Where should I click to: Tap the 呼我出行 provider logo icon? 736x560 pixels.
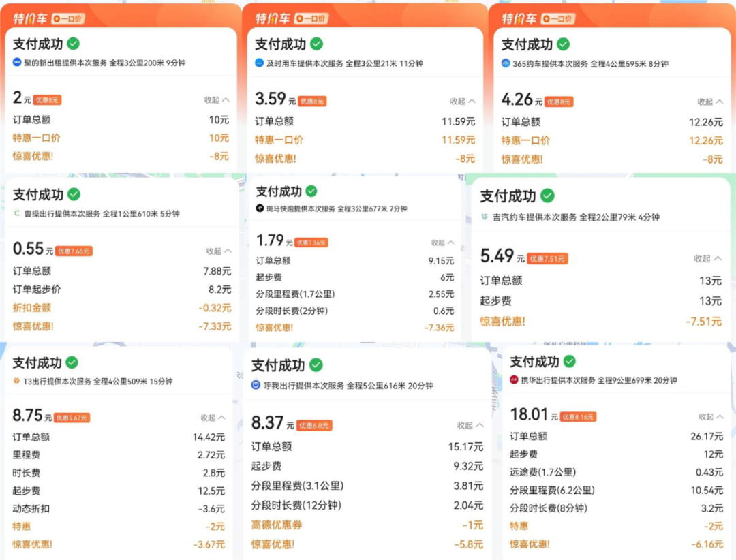256,385
